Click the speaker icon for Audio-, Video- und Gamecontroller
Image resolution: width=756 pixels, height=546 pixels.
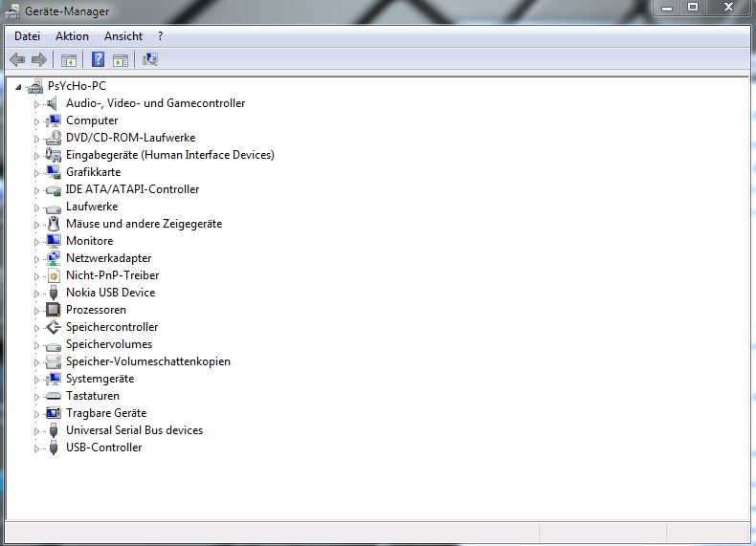(53, 103)
